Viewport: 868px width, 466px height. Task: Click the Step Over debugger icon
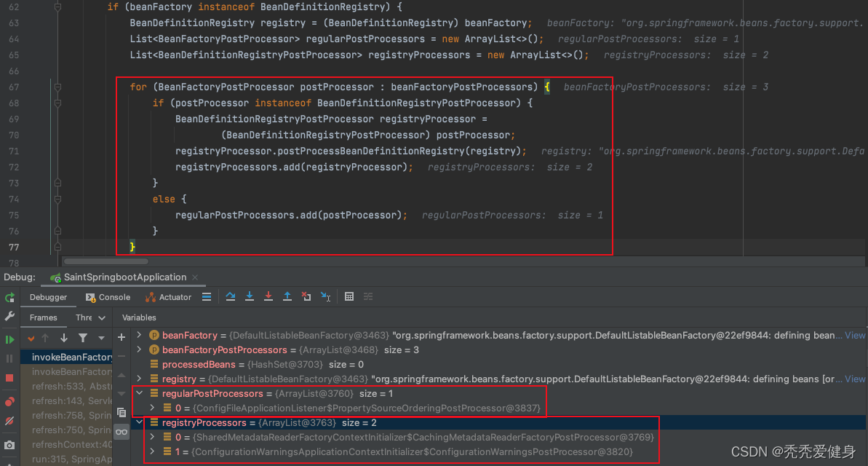click(x=231, y=297)
